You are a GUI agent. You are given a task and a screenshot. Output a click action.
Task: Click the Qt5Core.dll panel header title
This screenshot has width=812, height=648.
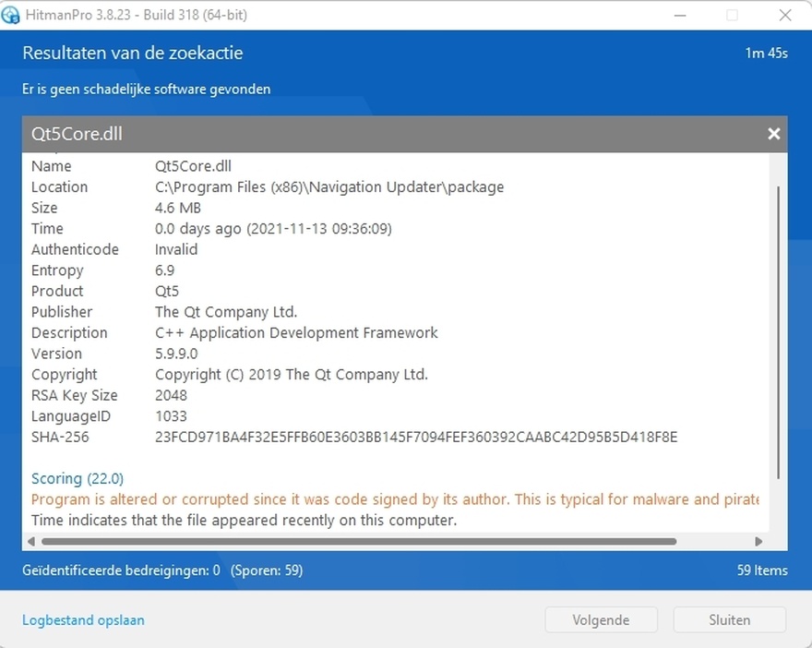pyautogui.click(x=77, y=134)
